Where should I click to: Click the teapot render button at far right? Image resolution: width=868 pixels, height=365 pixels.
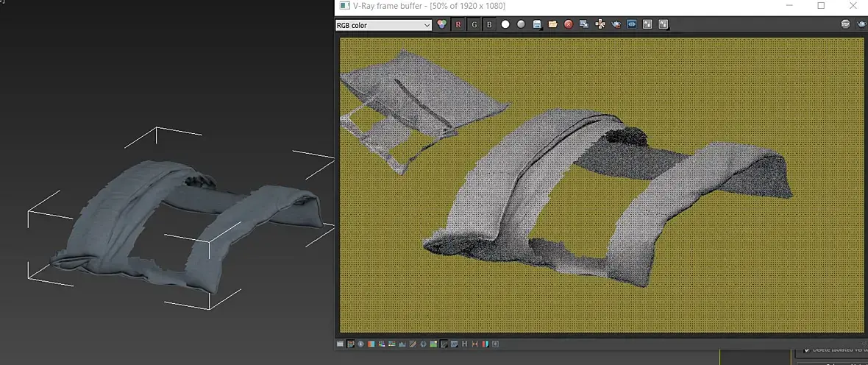pyautogui.click(x=861, y=24)
